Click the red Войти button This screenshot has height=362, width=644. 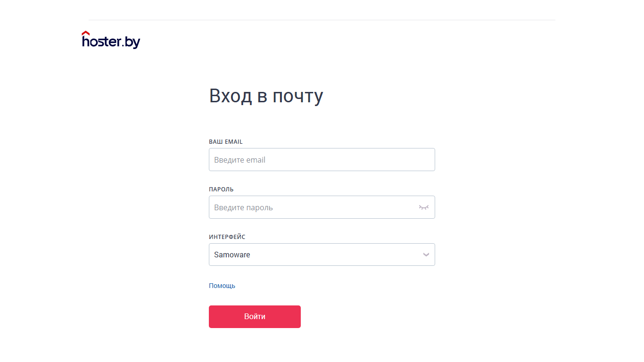pyautogui.click(x=255, y=317)
